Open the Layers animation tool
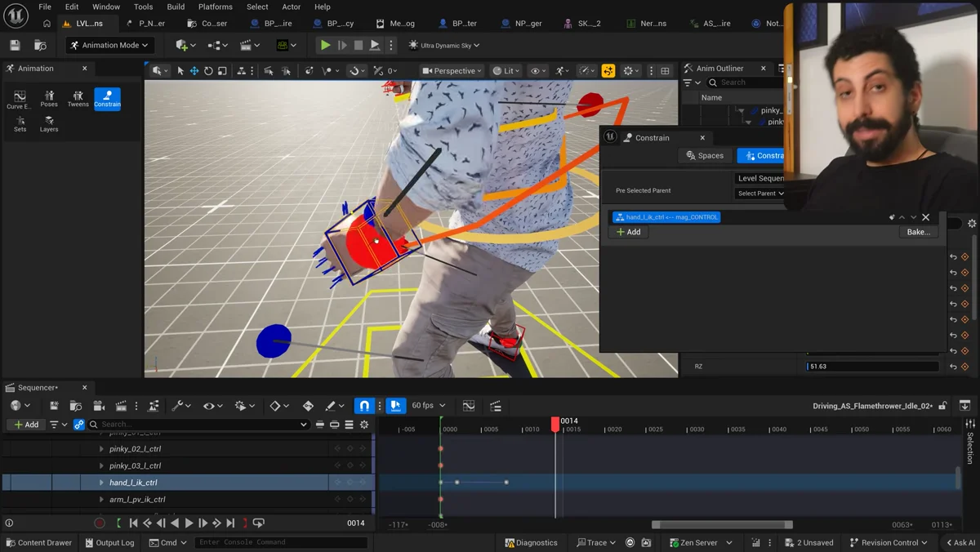The width and height of the screenshot is (980, 552). [x=49, y=124]
